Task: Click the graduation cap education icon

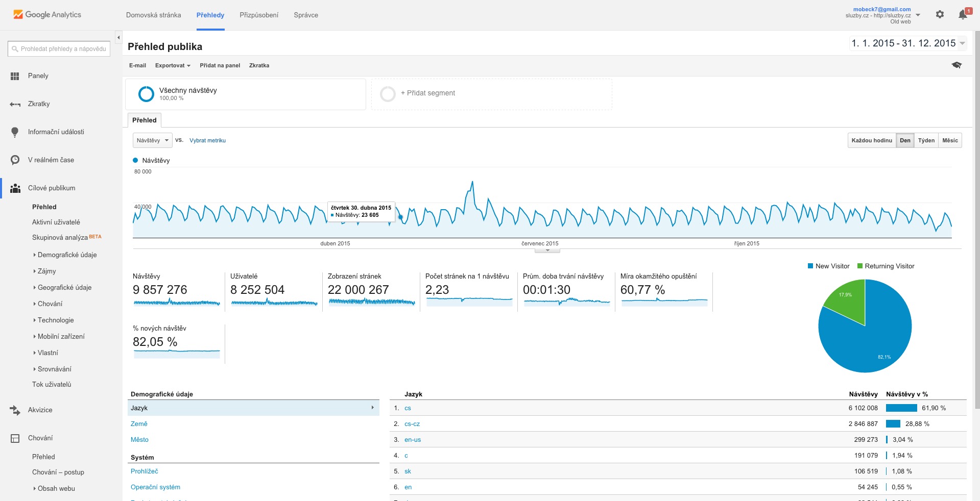Action: 957,65
